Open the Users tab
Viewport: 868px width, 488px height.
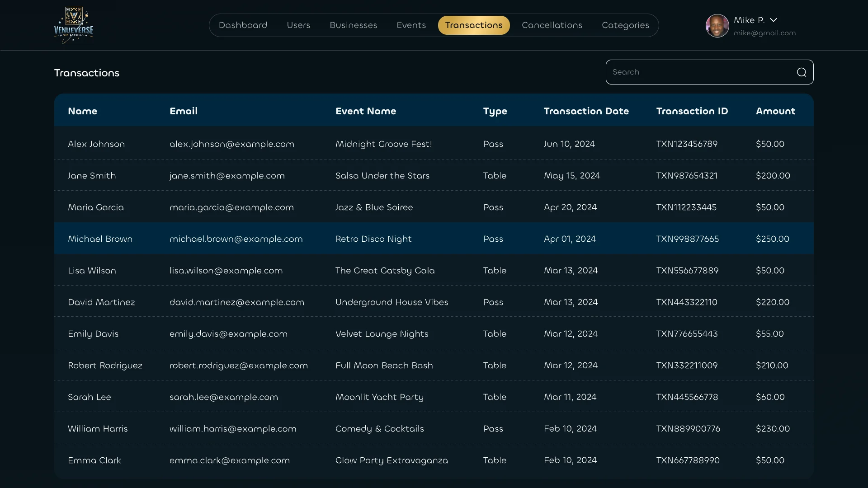coord(298,25)
